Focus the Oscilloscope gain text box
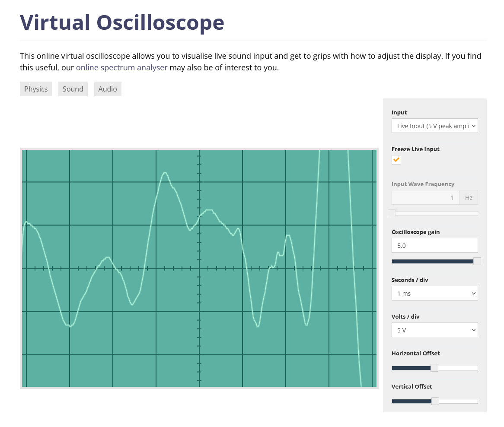This screenshot has height=427, width=504. point(434,245)
